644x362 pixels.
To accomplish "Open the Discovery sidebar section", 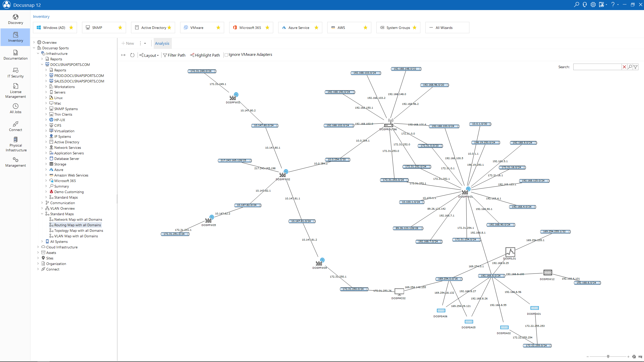I will coord(15,19).
